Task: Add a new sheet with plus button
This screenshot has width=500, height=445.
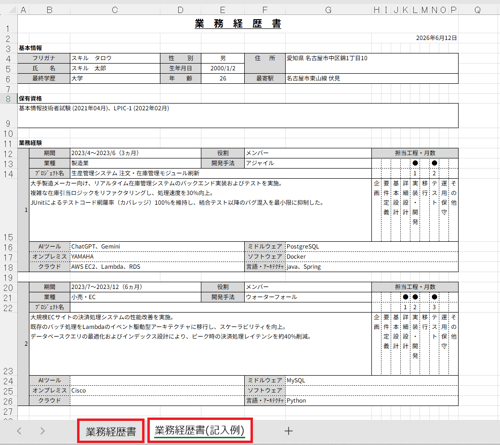Action: [x=289, y=431]
